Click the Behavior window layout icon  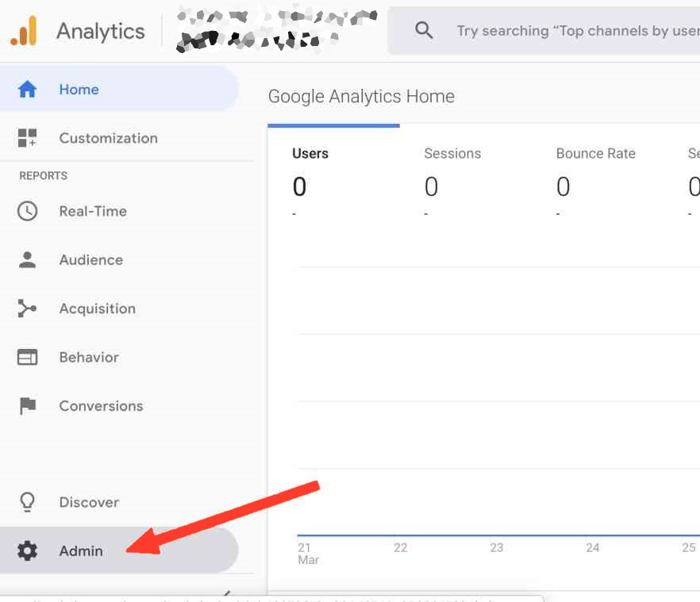pos(27,357)
